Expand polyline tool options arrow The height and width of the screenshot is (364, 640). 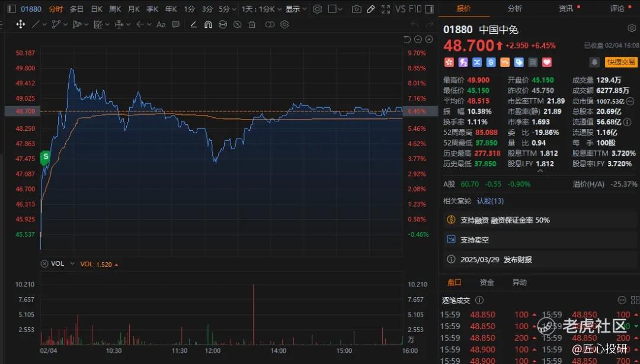(65, 24)
